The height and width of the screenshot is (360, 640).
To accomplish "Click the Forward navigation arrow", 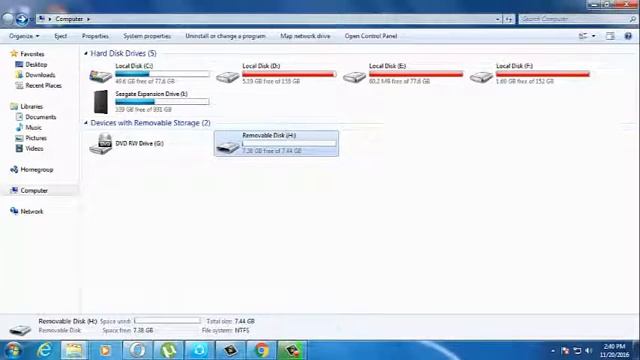I will (22, 18).
